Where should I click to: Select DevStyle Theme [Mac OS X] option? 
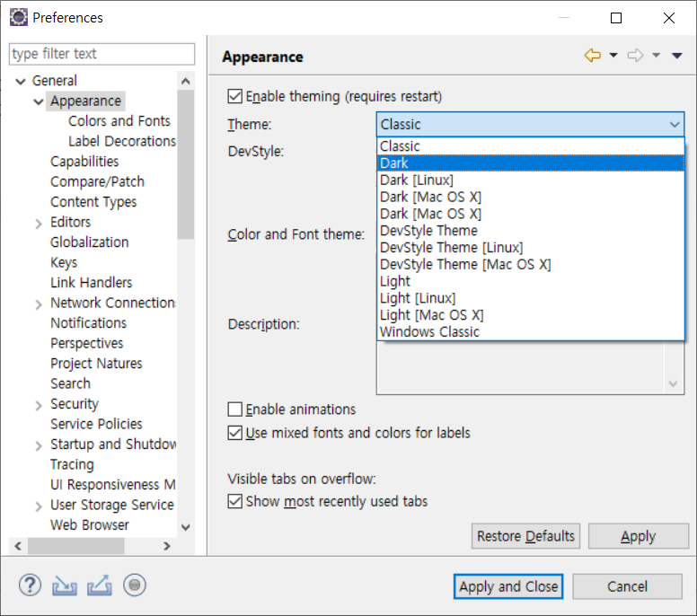530,264
